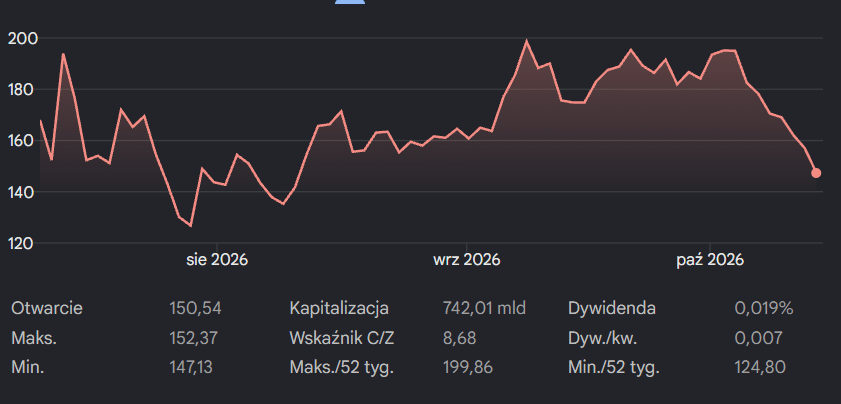
Task: Select the daily max value 152,37
Action: [194, 338]
